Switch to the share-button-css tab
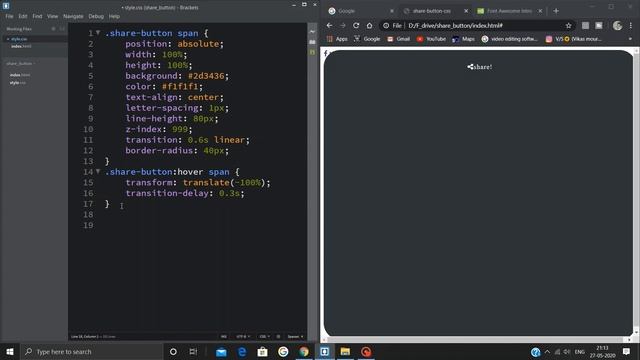Image resolution: width=640 pixels, height=360 pixels. (432, 11)
